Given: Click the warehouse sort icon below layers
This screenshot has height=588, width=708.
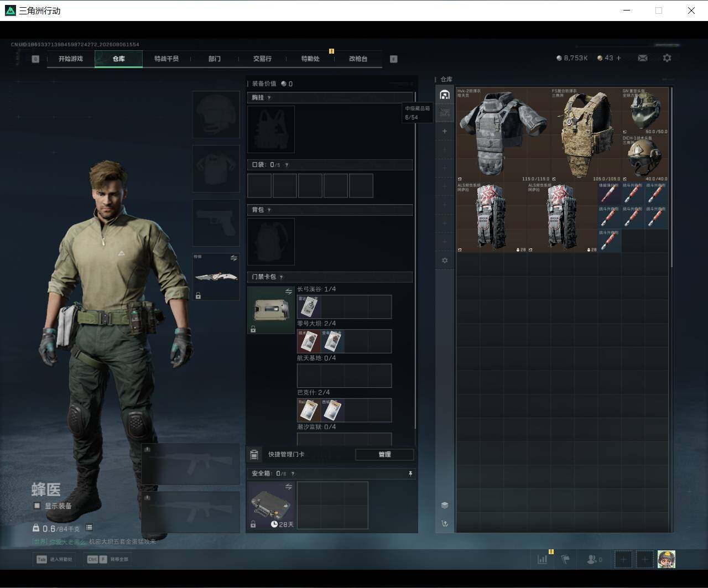Looking at the screenshot, I should [444, 523].
